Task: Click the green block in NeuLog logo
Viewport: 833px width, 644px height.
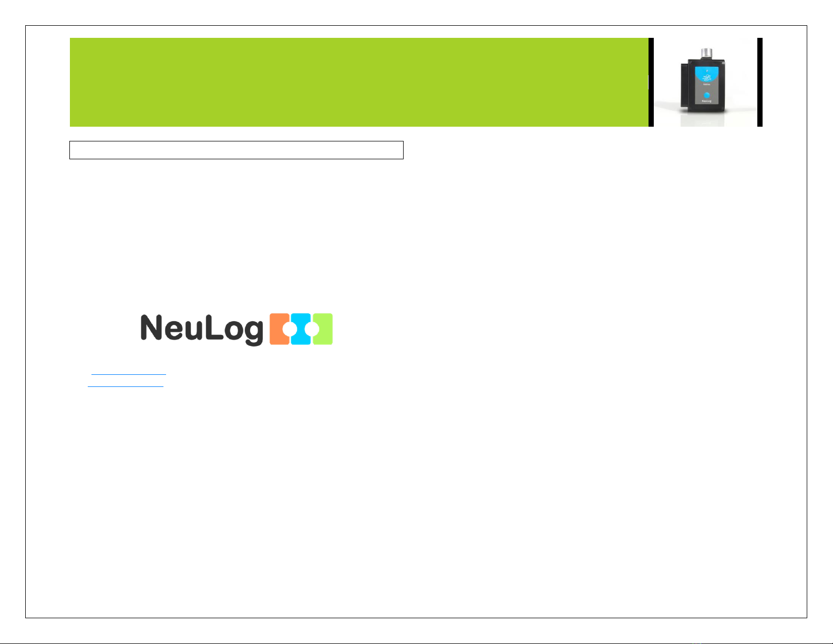Action: pyautogui.click(x=323, y=329)
